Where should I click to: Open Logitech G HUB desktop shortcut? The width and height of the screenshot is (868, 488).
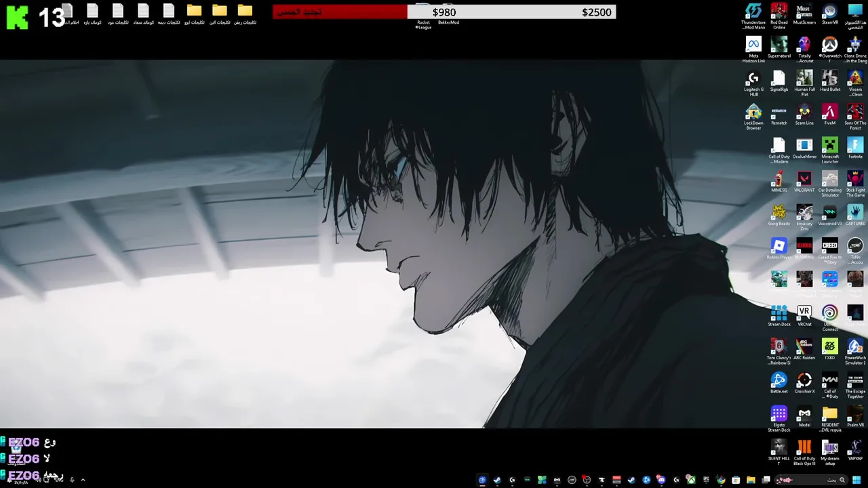753,84
